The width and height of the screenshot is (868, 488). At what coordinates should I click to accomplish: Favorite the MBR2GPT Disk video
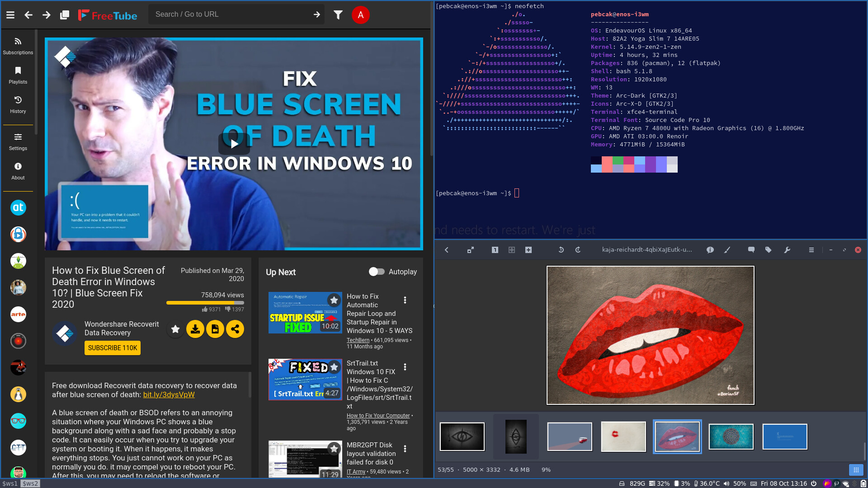tap(334, 449)
